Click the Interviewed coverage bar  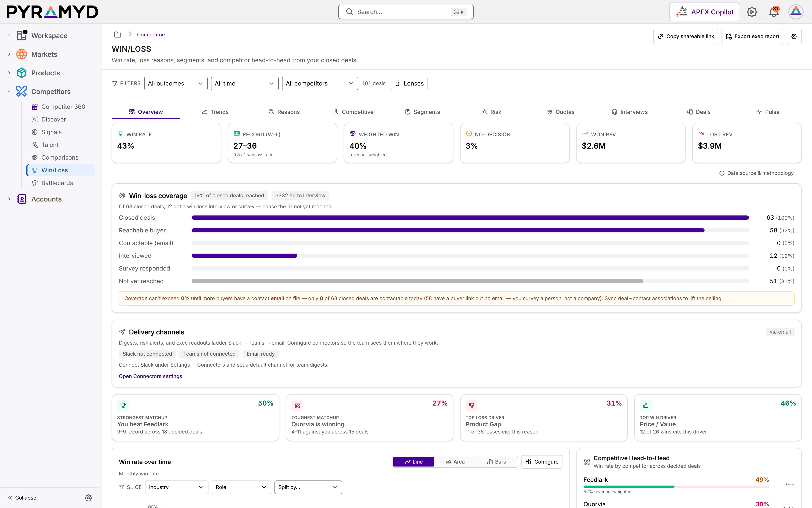[x=470, y=256]
